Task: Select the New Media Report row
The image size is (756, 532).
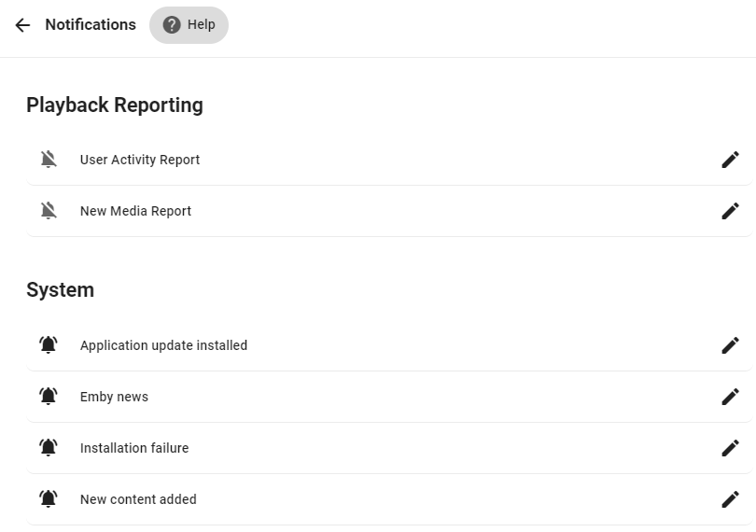Action: click(135, 211)
